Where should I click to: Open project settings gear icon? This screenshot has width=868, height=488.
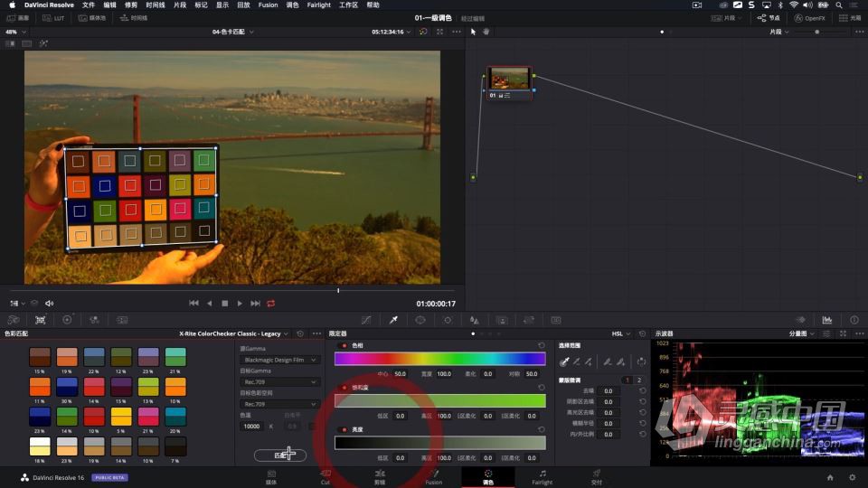coord(853,477)
